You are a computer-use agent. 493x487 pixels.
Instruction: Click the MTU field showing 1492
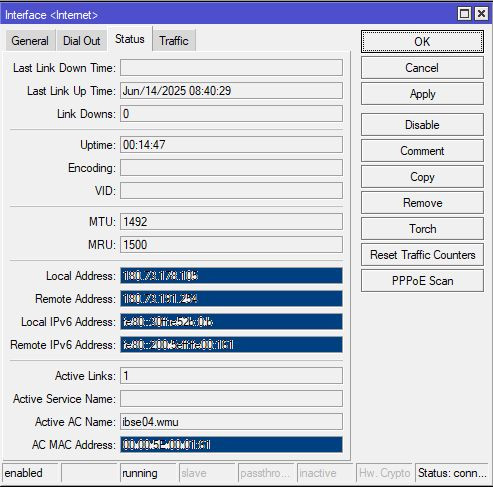tap(231, 222)
